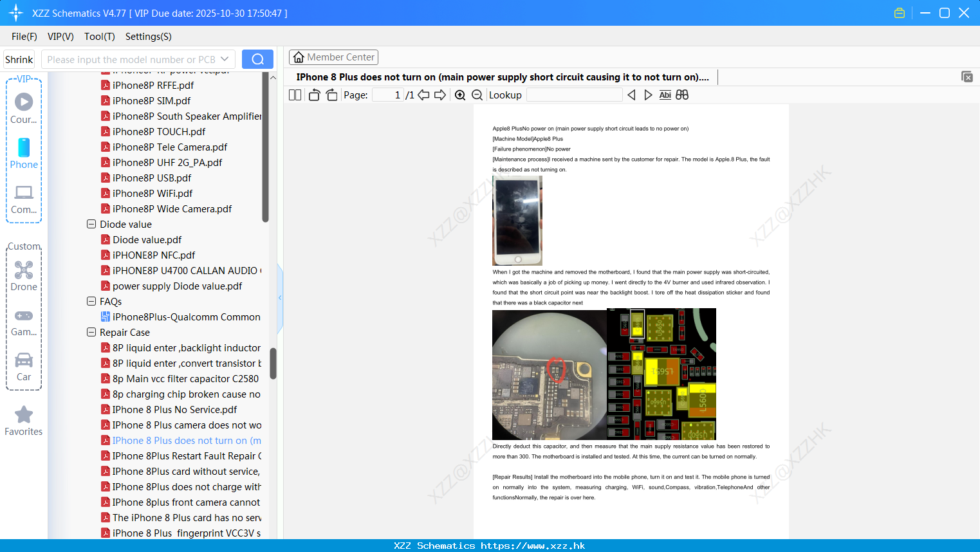The image size is (980, 552).
Task: Click the tree panel vertical scrollbar
Action: tap(273, 363)
